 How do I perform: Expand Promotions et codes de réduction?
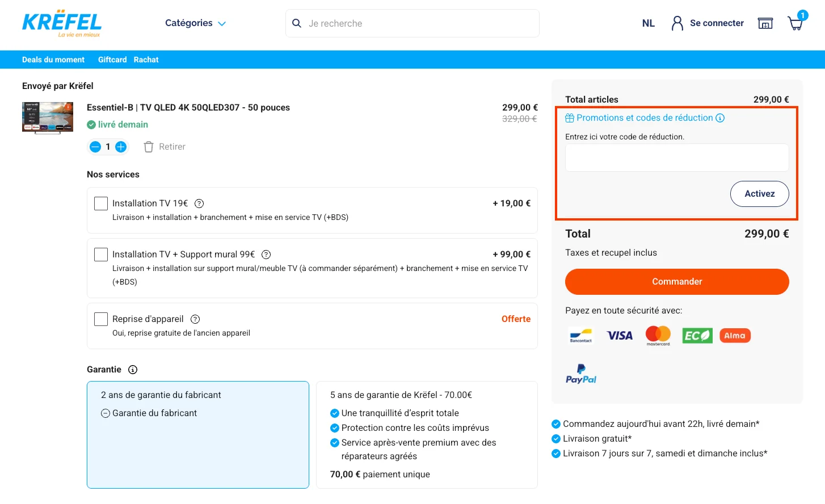[x=645, y=118]
